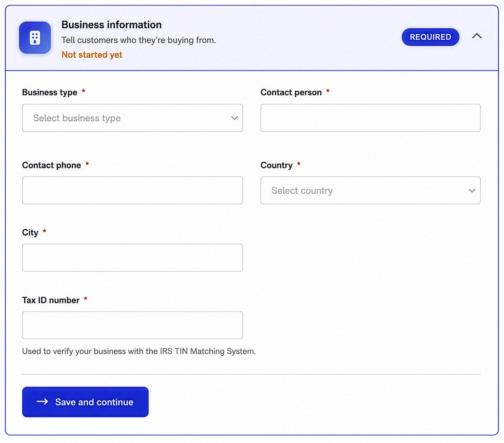Click Save and continue button
Viewport: 504px width, 443px height.
pos(85,402)
